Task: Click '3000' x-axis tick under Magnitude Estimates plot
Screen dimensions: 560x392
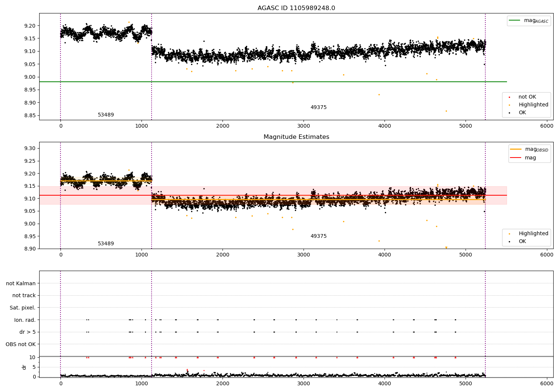Action: click(x=304, y=255)
